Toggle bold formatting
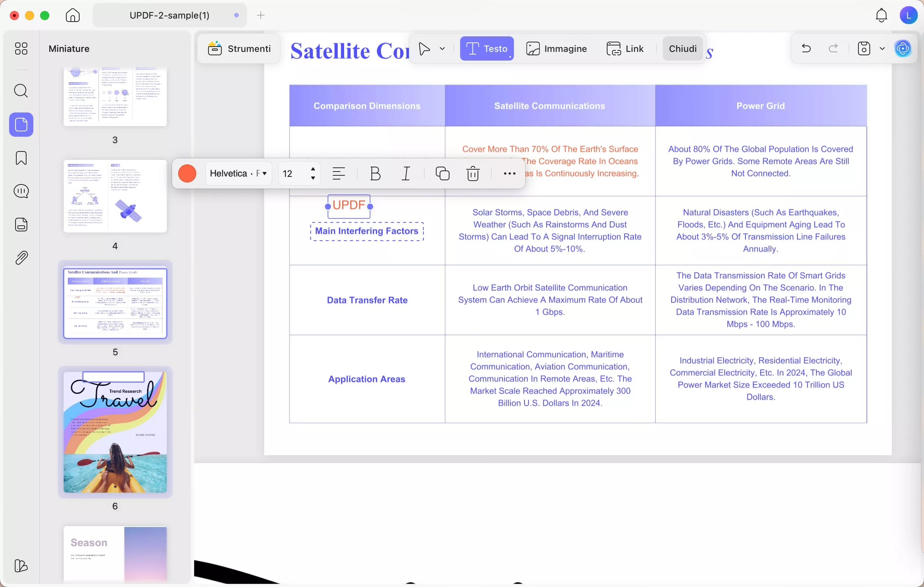 [375, 174]
